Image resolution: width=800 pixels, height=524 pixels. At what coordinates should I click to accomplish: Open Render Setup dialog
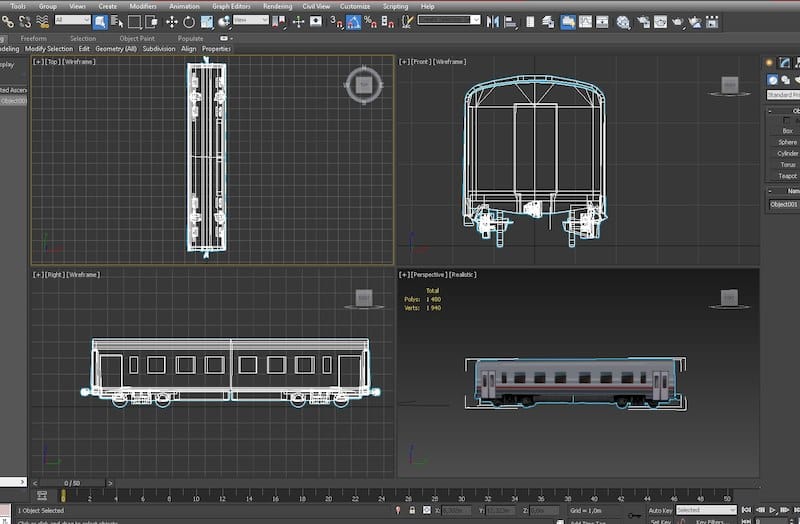pos(642,21)
